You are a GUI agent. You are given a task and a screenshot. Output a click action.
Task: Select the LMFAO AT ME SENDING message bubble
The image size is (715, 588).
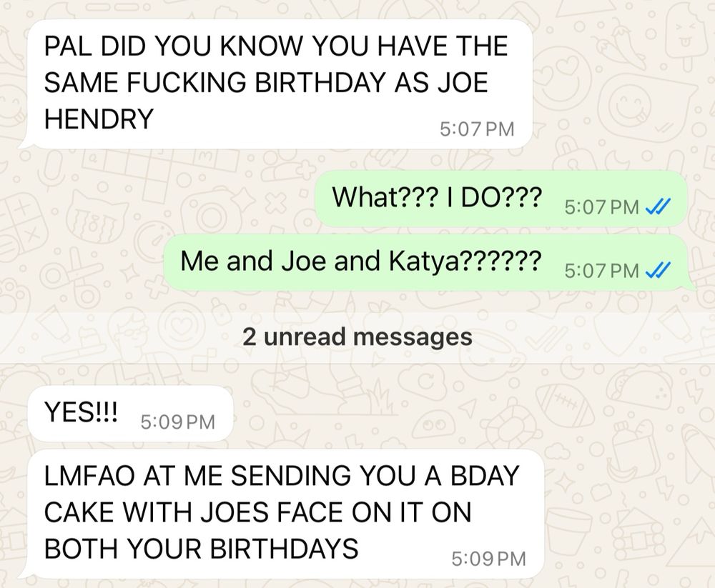click(282, 514)
